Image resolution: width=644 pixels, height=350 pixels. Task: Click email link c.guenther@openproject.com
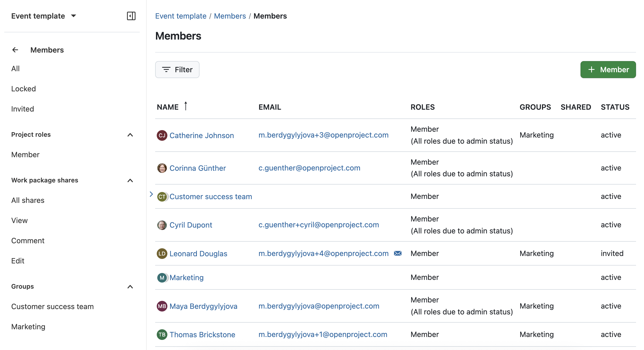point(309,168)
